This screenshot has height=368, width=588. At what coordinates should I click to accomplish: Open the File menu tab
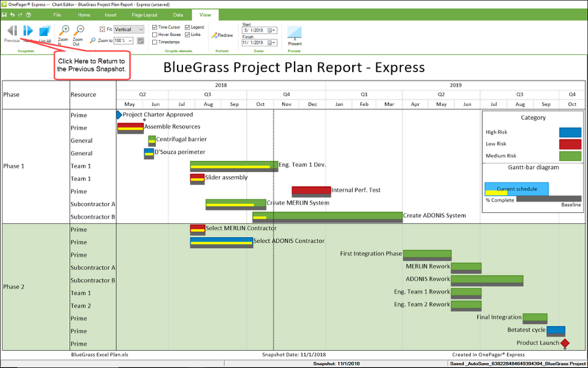(x=57, y=15)
